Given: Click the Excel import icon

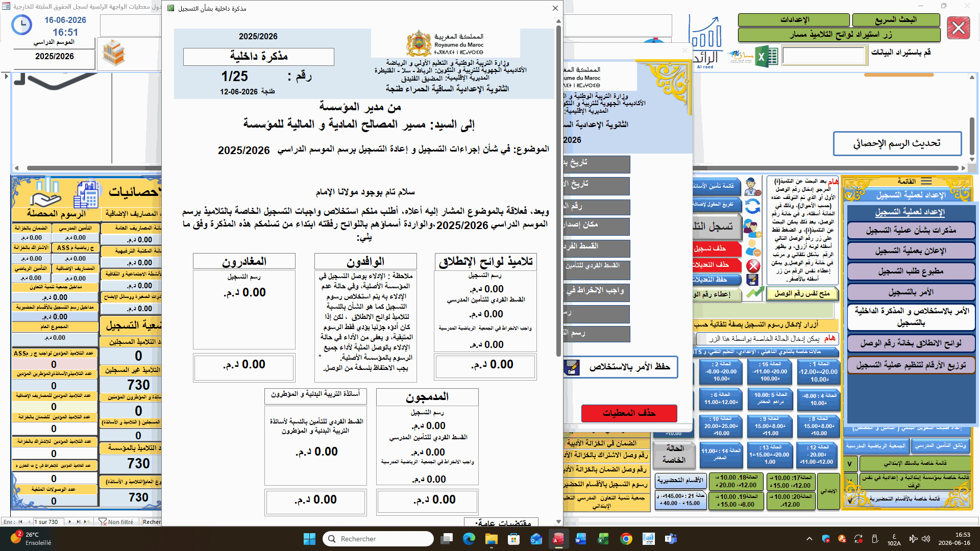Looking at the screenshot, I should (767, 57).
